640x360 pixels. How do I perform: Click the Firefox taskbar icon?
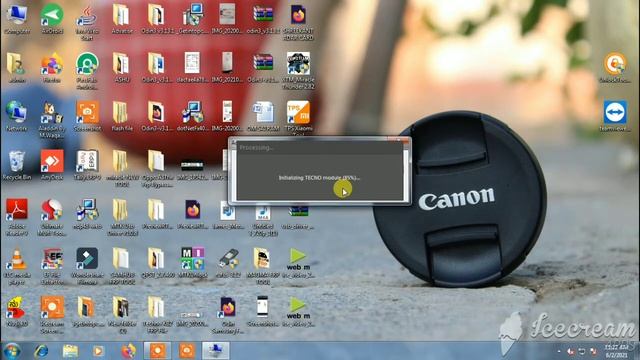click(129, 351)
